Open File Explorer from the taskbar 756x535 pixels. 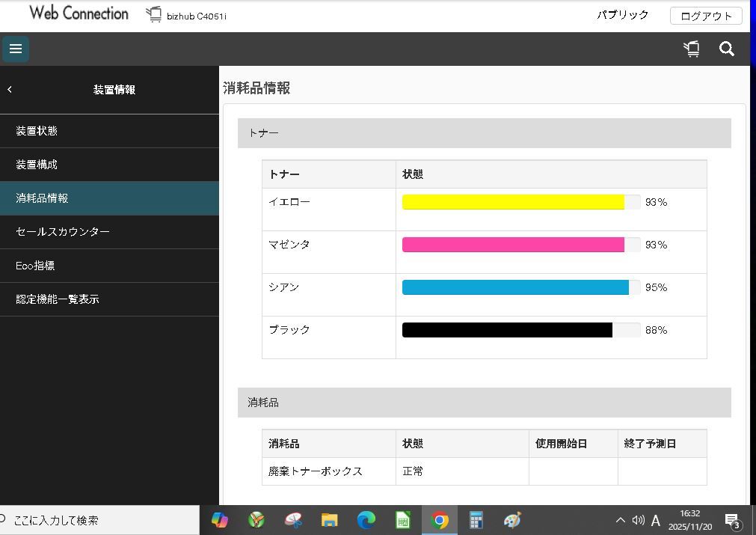click(x=330, y=520)
